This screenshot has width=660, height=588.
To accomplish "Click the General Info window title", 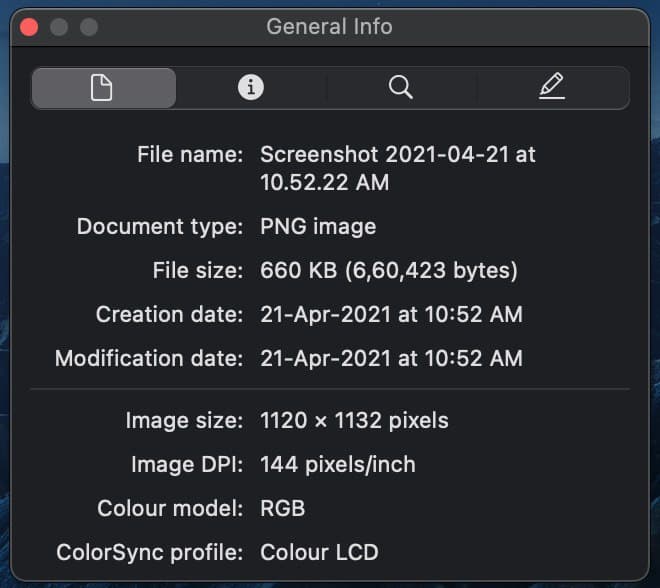I will 329,27.
